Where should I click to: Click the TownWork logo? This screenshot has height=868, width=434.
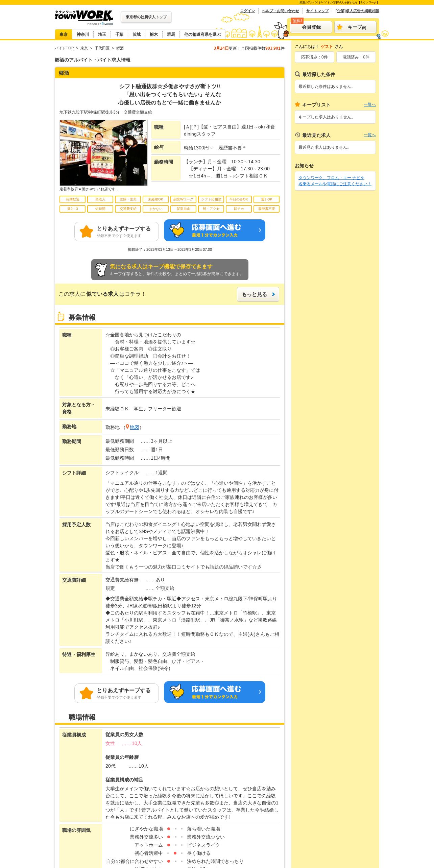tap(84, 17)
